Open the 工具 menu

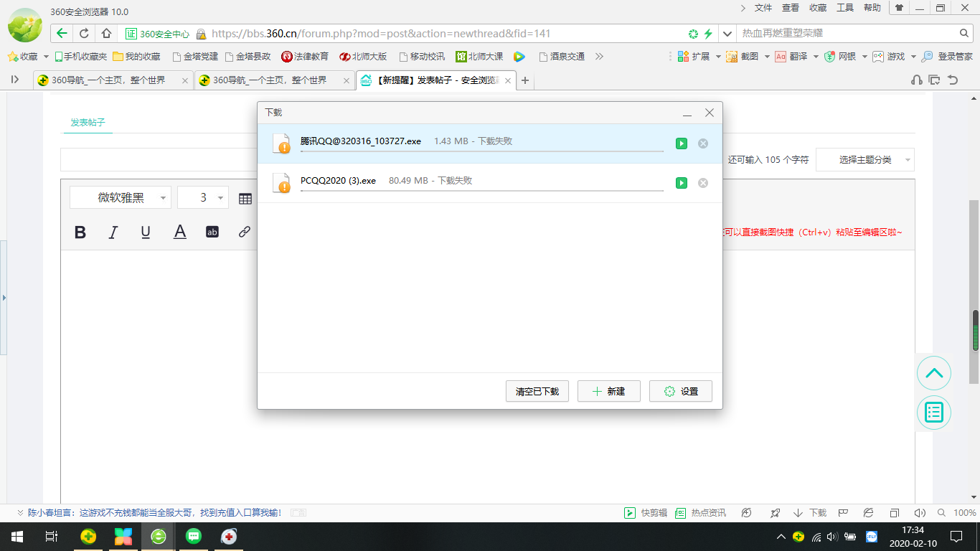pyautogui.click(x=845, y=8)
